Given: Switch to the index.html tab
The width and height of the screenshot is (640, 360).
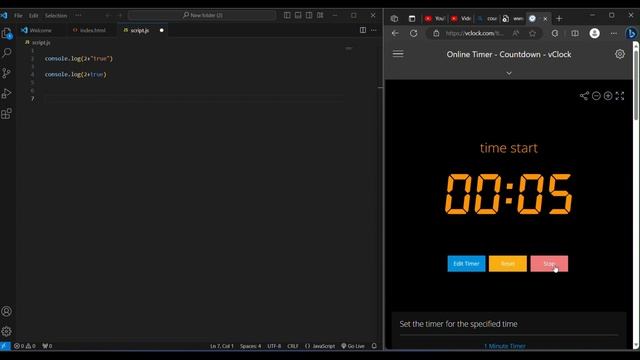Looking at the screenshot, I should [x=89, y=30].
